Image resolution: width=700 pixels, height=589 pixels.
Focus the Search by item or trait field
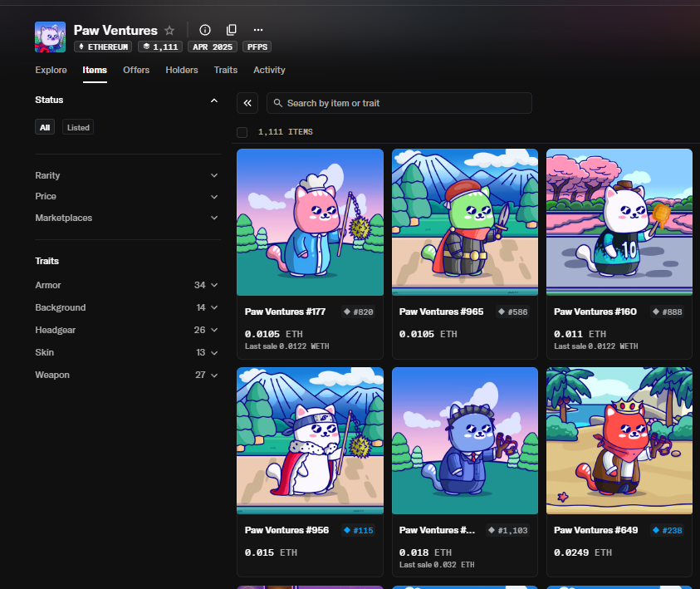[x=399, y=103]
